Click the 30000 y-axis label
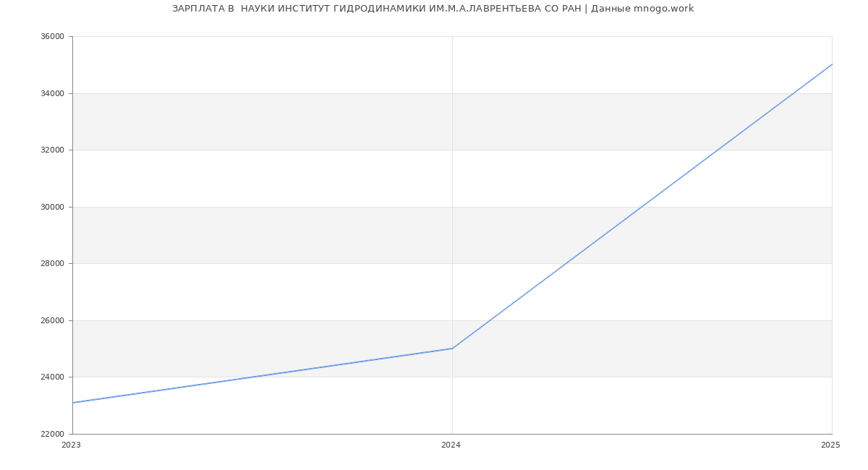Viewport: 868px width, 470px height. pyautogui.click(x=53, y=207)
